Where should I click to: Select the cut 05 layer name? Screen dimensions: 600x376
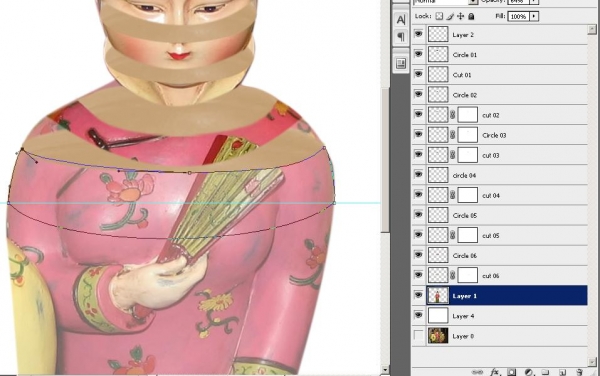491,236
